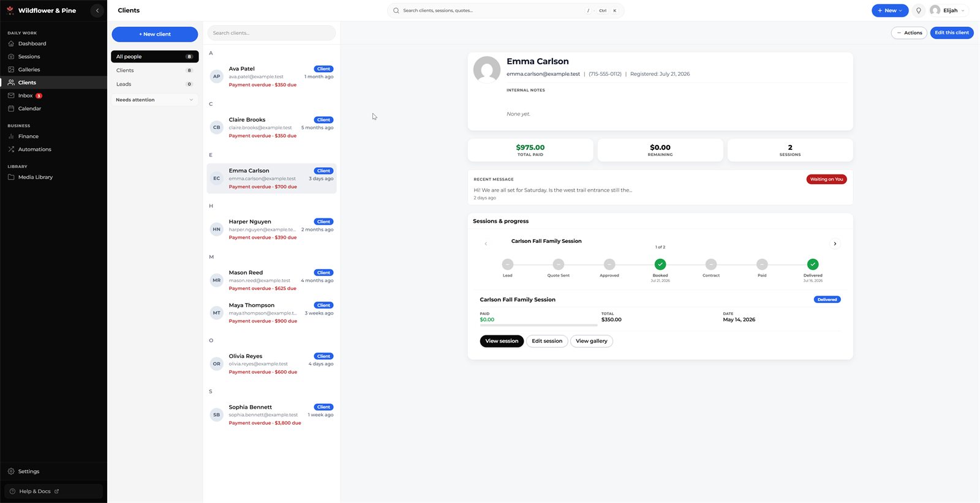Select Emma Carlson in the client list
The width and height of the screenshot is (980, 503).
point(272,179)
